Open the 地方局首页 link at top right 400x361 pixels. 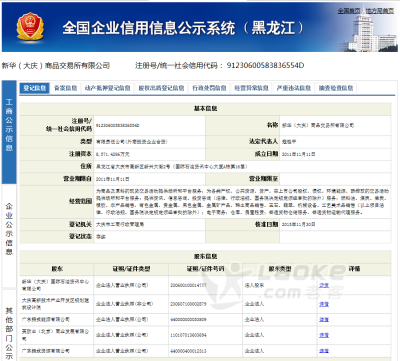pyautogui.click(x=380, y=11)
